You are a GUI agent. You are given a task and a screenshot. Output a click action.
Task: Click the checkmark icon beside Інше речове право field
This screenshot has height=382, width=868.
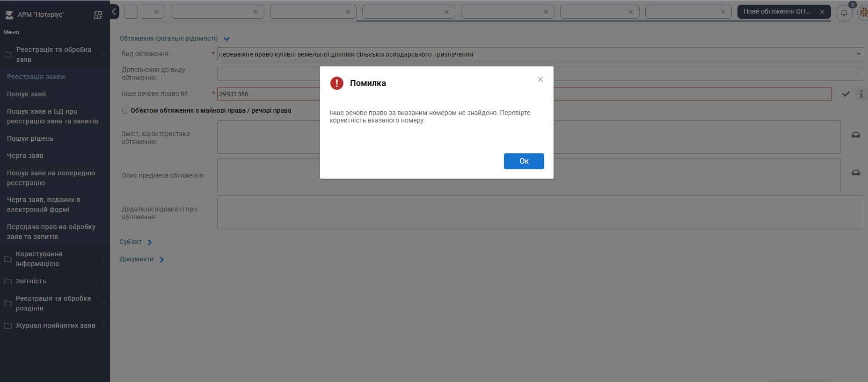tap(846, 94)
